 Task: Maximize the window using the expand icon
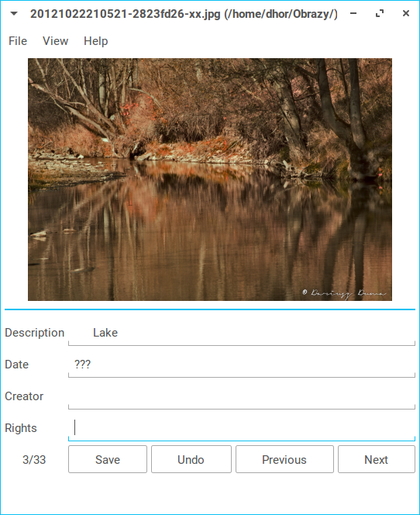(x=380, y=13)
